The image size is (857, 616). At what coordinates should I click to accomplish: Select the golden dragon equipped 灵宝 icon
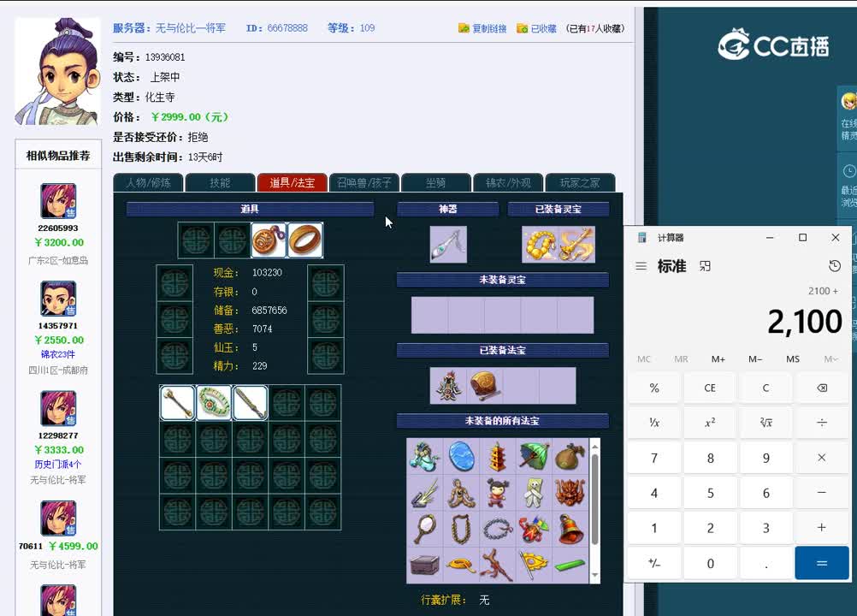pyautogui.click(x=576, y=245)
